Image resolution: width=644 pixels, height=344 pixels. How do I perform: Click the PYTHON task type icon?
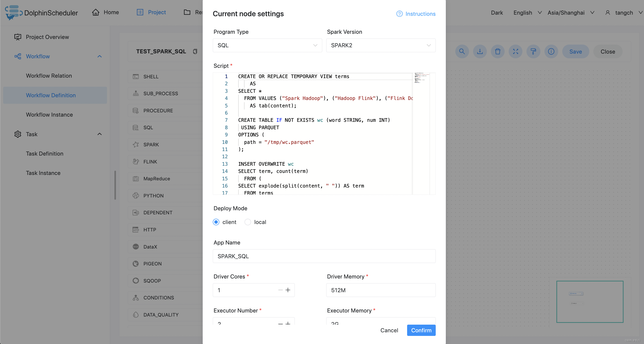(x=136, y=195)
